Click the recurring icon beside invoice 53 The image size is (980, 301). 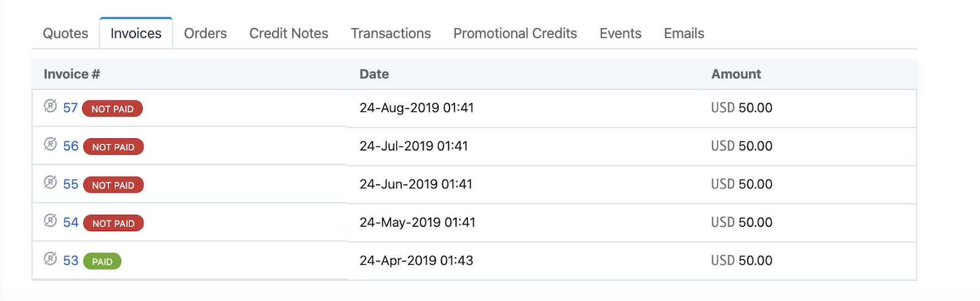[50, 259]
